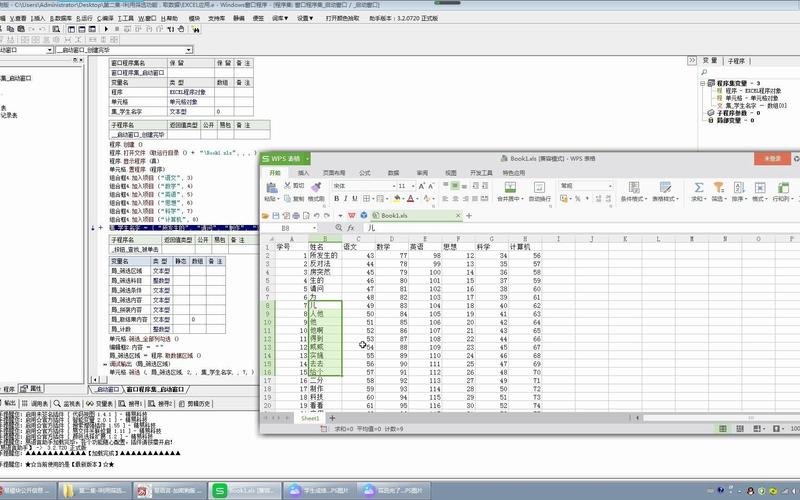800x500 pixels.
Task: Open the Name Box dropdown showing B8
Action: (x=314, y=228)
